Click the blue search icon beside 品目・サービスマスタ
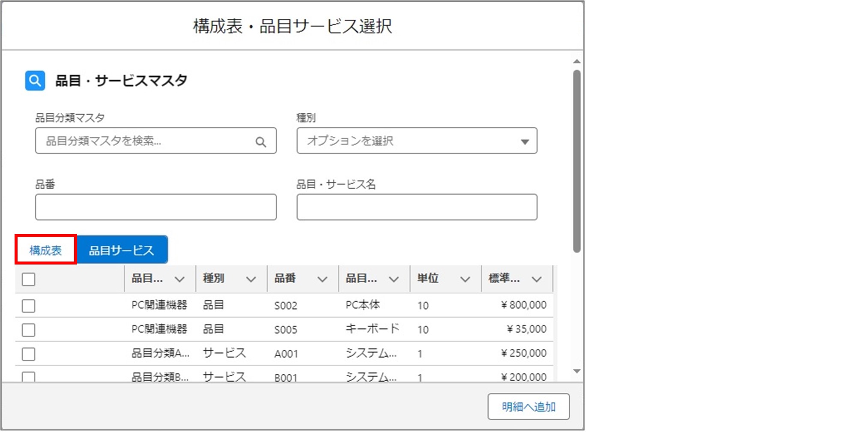Image resolution: width=868 pixels, height=433 pixels. pos(35,81)
